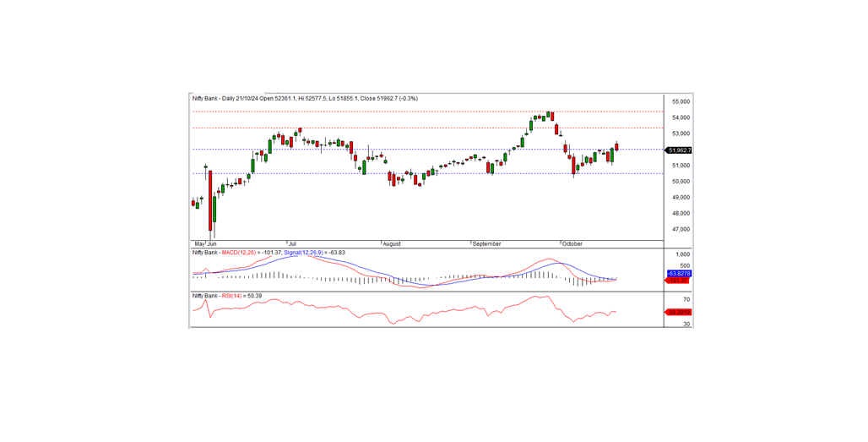868x442 pixels.
Task: Click the 500 label on the MACD axis
Action: point(686,266)
